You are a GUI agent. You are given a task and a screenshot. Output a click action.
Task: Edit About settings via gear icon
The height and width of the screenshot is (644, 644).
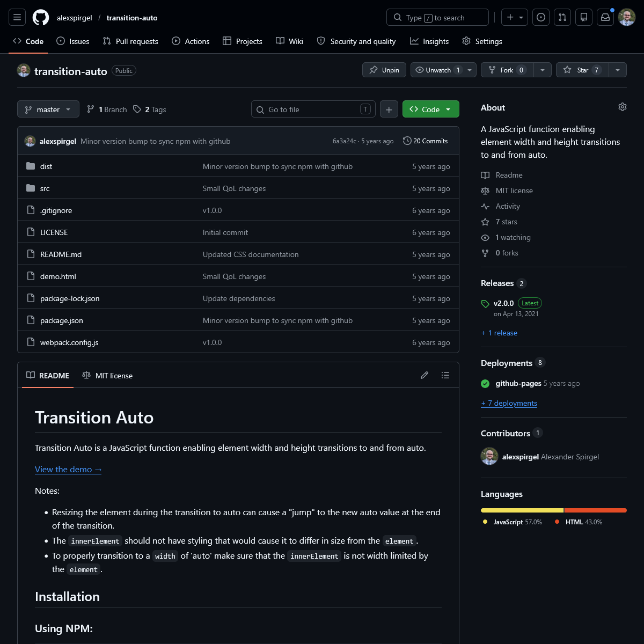pos(623,107)
